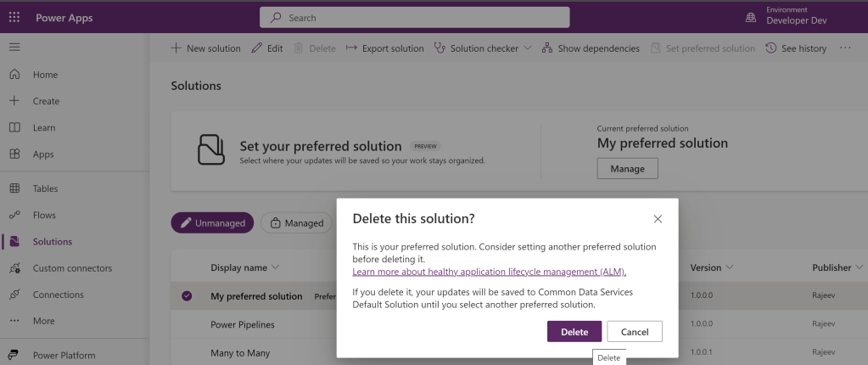
Task: Click the Power Platform icon
Action: tap(14, 355)
